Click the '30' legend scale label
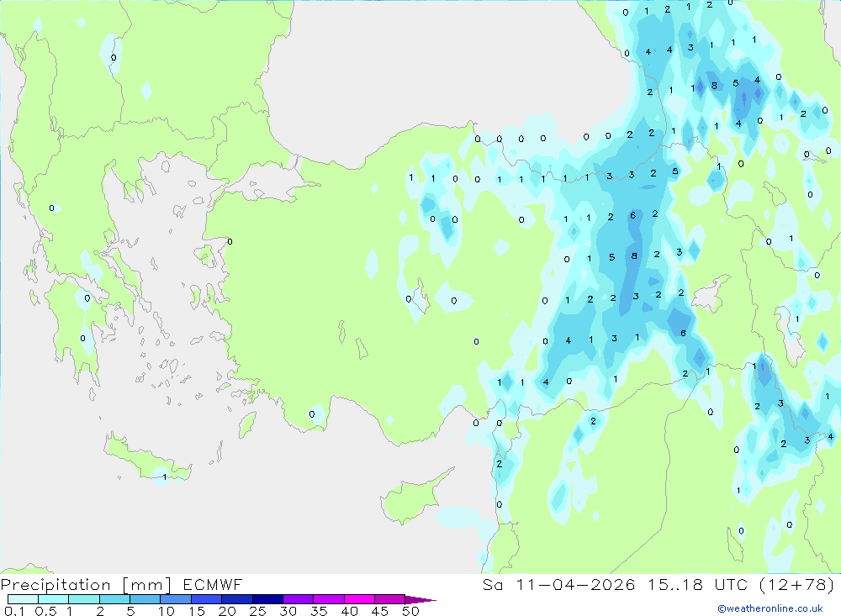The height and width of the screenshot is (616, 841). (x=288, y=611)
